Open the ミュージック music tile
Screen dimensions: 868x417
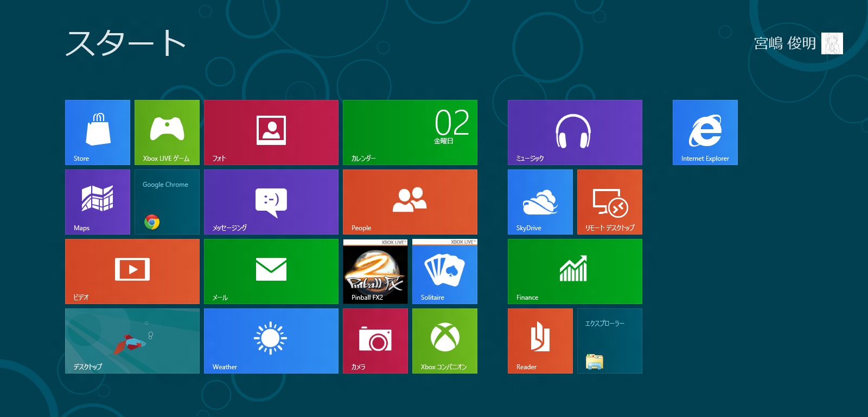point(575,132)
